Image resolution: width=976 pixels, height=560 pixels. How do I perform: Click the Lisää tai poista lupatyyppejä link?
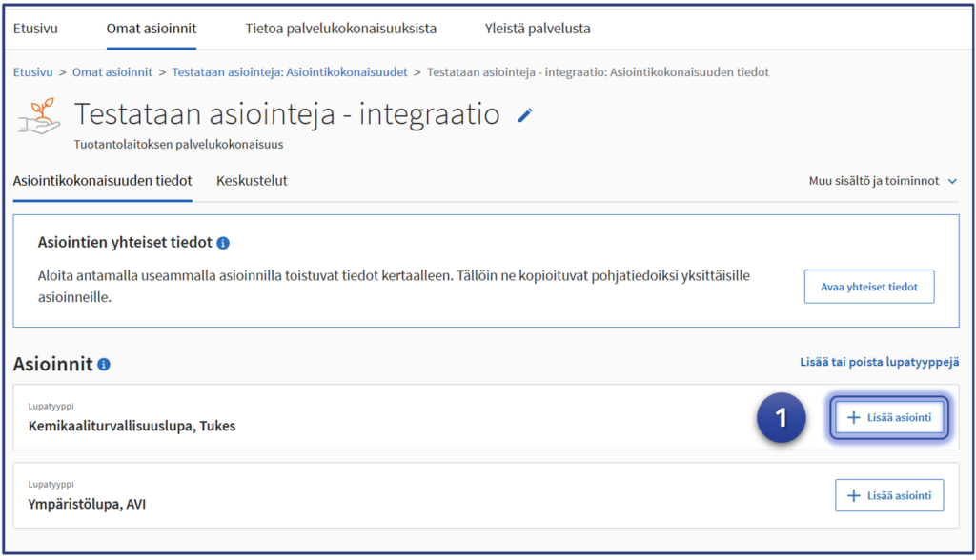[879, 362]
